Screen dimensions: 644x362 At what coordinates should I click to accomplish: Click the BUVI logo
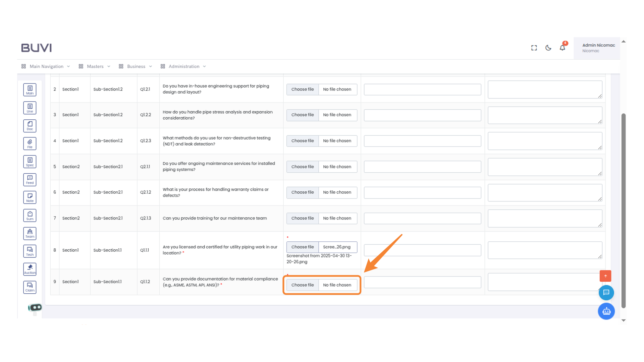click(36, 48)
